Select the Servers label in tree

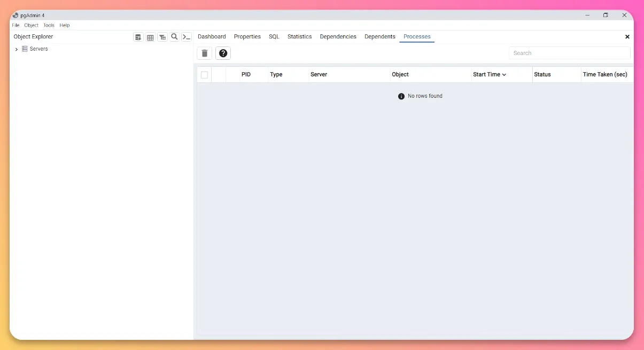click(x=39, y=49)
